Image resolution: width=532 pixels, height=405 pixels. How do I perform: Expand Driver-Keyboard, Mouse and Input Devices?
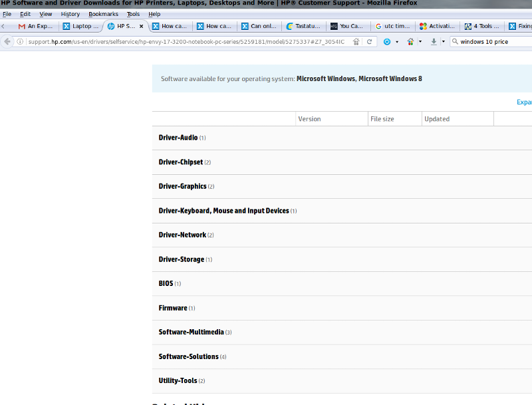342,211
